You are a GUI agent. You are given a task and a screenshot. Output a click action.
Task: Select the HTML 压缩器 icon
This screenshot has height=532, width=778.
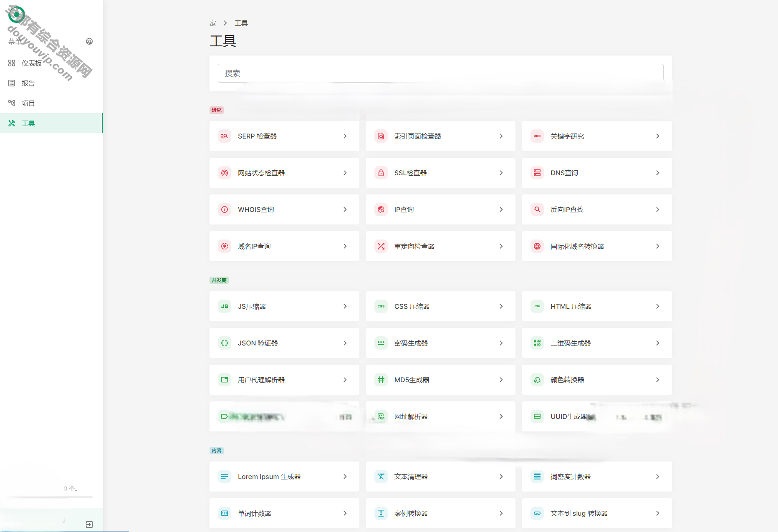[x=537, y=306]
